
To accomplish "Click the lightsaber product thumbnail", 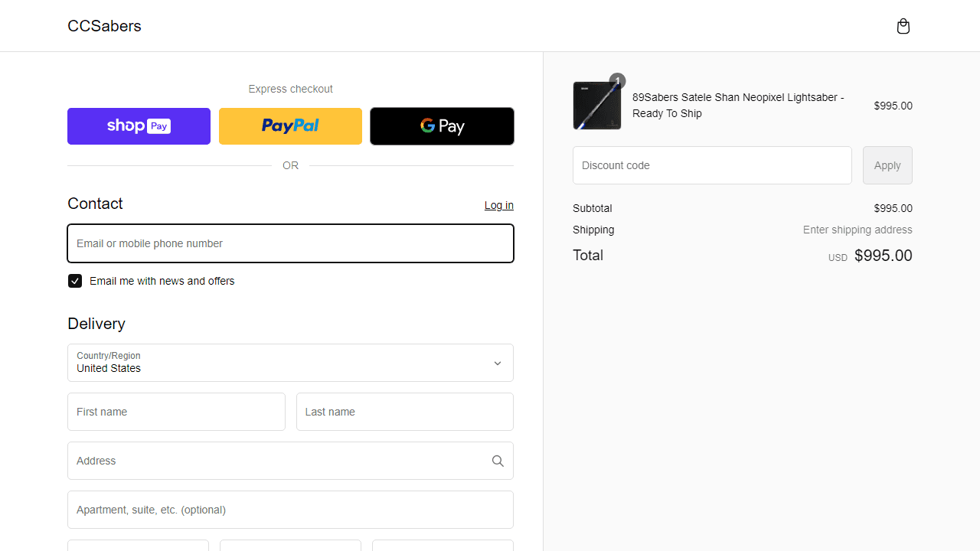I will coord(597,106).
